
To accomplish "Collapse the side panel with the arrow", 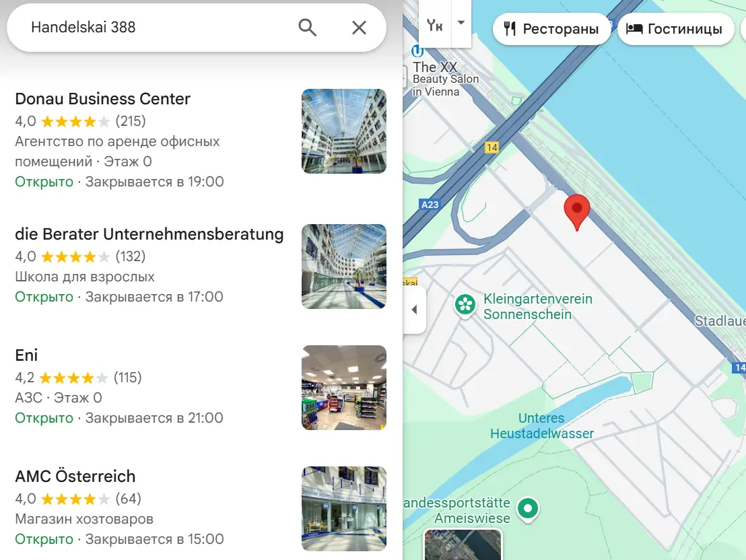I will [414, 310].
